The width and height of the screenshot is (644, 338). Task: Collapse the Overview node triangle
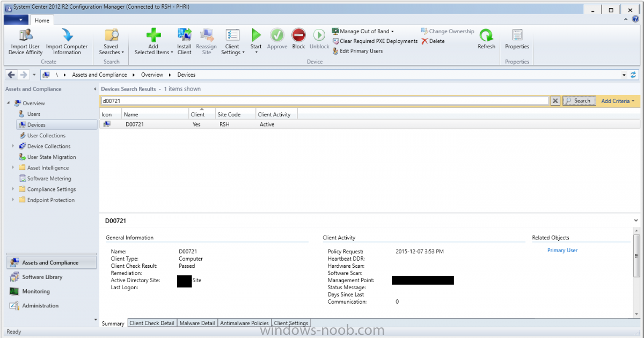9,103
